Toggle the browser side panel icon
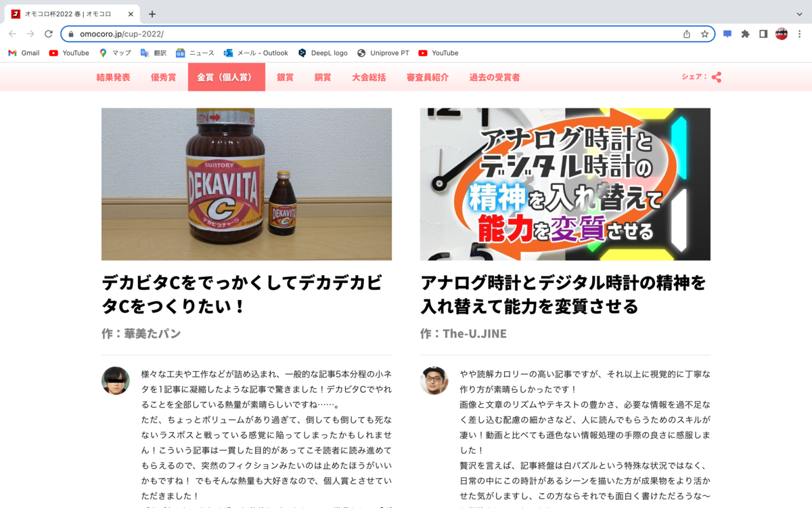The height and width of the screenshot is (508, 812). point(763,34)
